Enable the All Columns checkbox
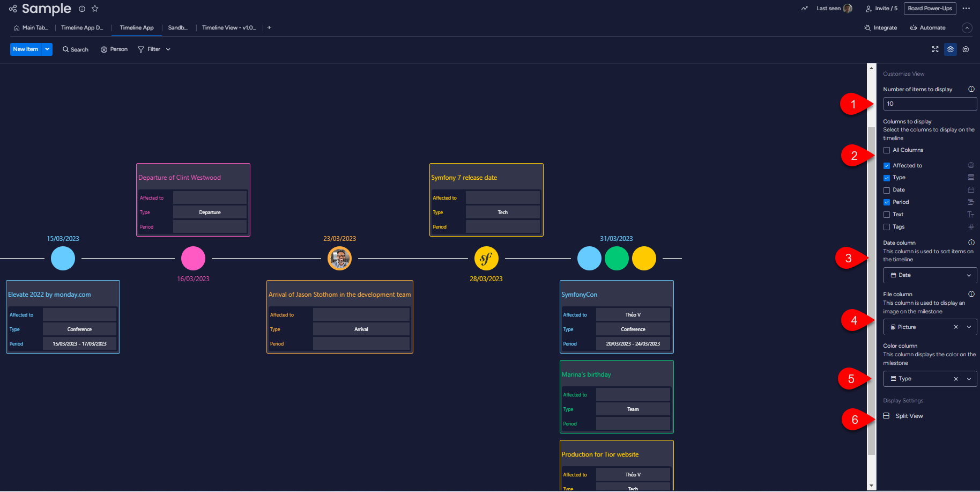 pyautogui.click(x=887, y=150)
